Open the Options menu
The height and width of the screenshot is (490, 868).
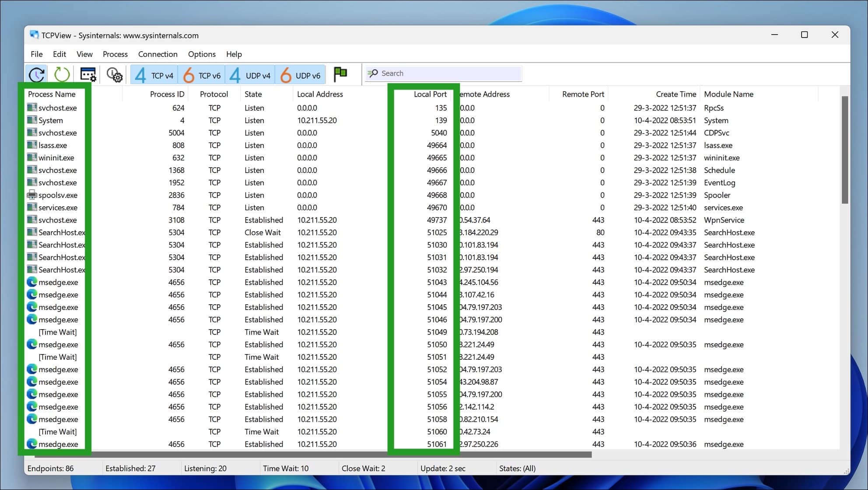point(202,54)
